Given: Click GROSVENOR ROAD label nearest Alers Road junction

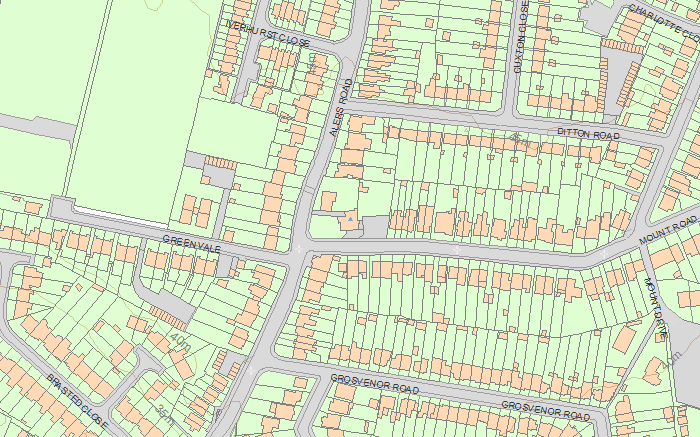Looking at the screenshot, I should [375, 384].
